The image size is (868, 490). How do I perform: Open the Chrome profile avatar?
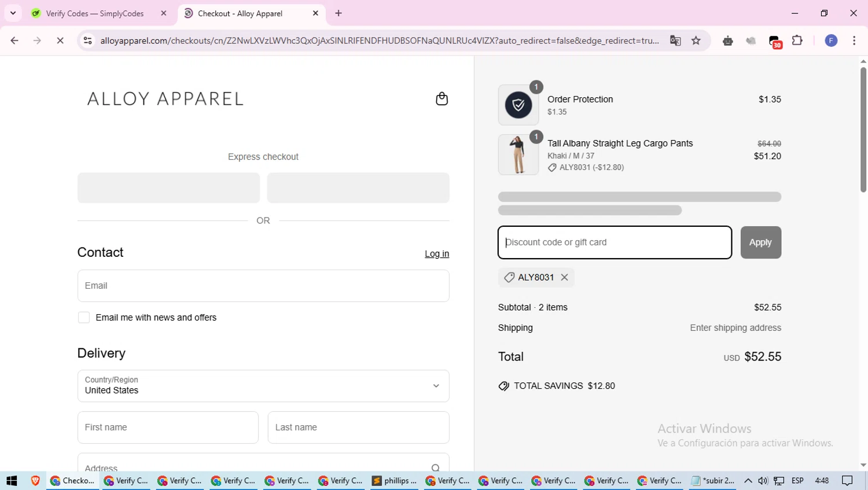point(831,40)
